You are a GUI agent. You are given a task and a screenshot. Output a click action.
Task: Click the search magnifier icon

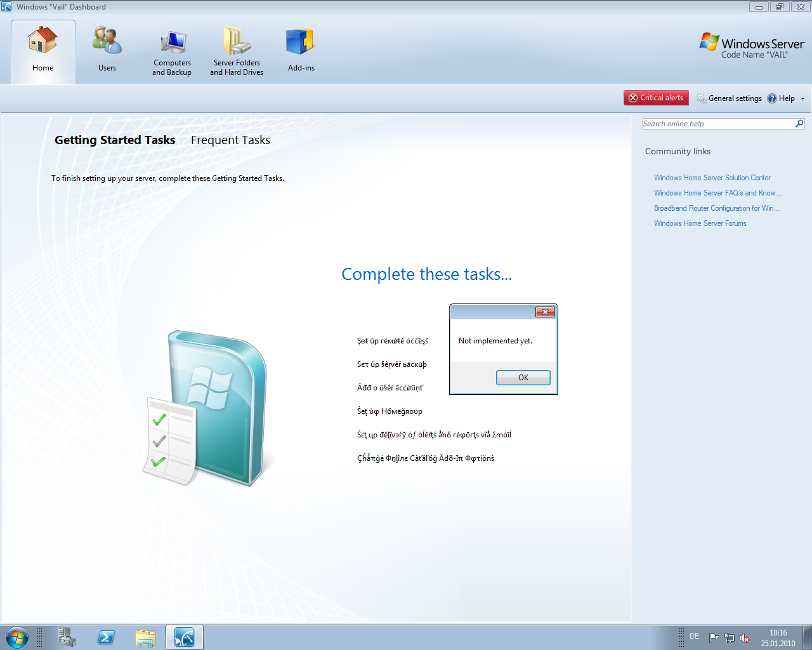[799, 124]
